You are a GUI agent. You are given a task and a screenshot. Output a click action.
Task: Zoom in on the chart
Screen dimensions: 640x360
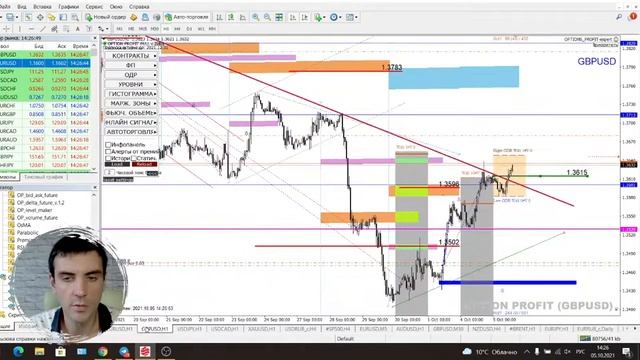(256, 17)
